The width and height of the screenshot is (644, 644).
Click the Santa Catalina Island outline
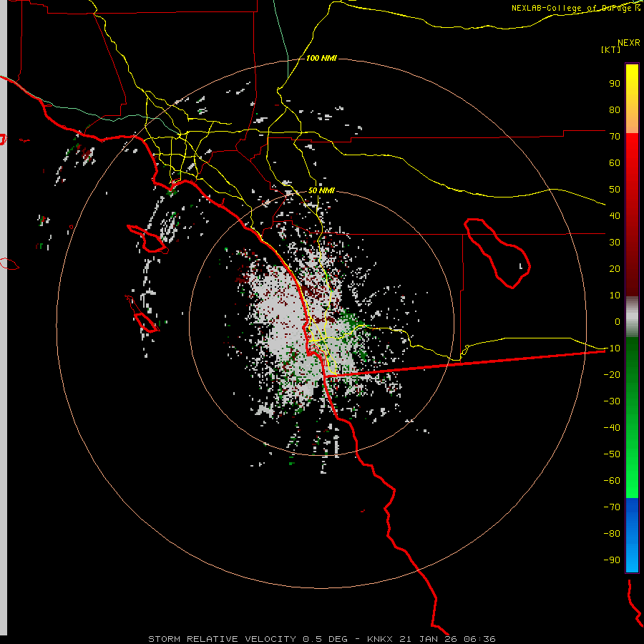[x=148, y=239]
